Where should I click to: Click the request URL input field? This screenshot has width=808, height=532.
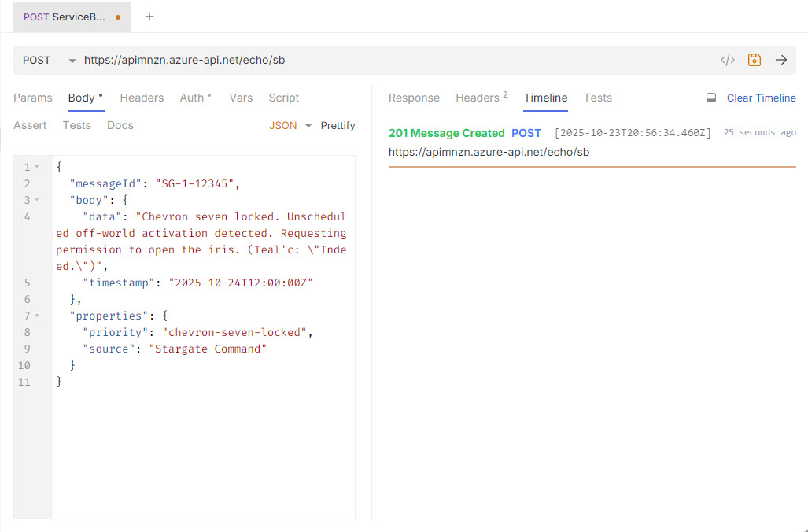coord(393,60)
